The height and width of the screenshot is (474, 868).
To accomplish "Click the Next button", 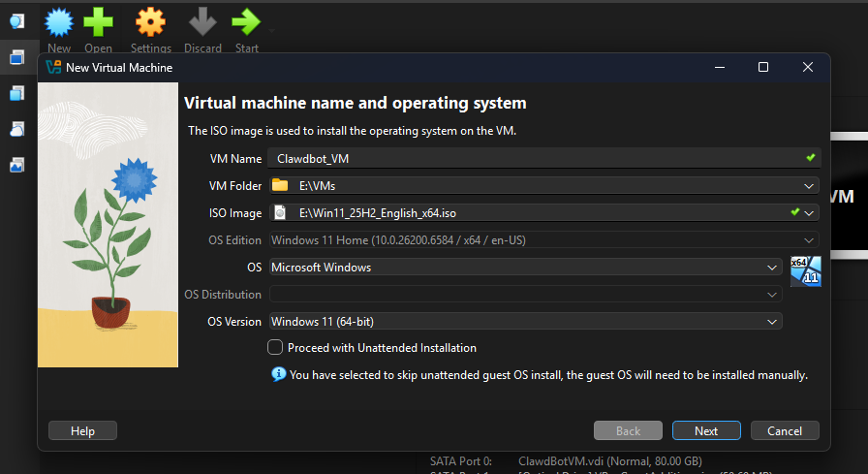I will click(706, 430).
